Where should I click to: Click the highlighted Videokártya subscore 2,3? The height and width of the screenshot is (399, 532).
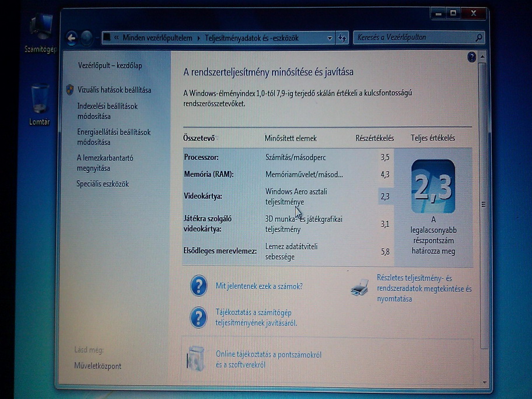tap(385, 197)
